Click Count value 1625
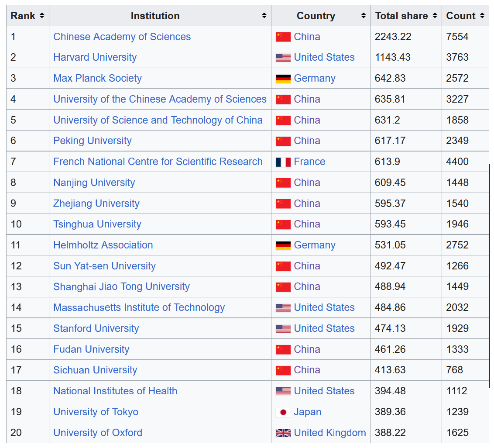Screen dimensions: 494x448 [x=457, y=433]
